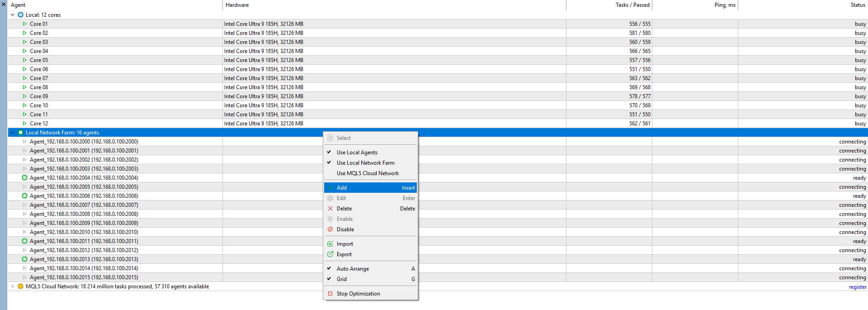
Task: Click the Core 01 play icon
Action: pos(25,24)
